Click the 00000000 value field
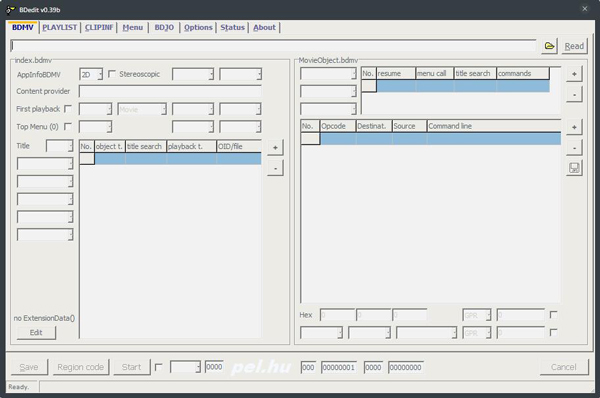The image size is (600, 398). [x=406, y=367]
